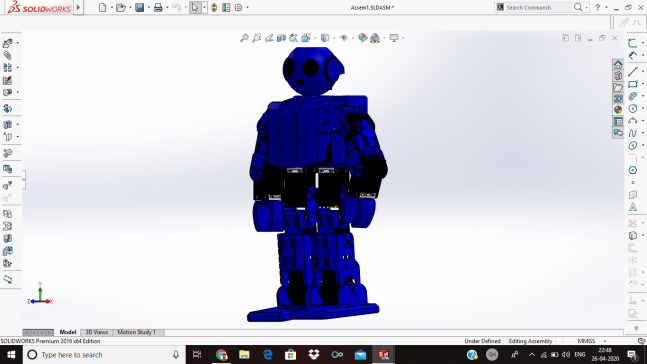647x364 pixels.
Task: Click the Insert Components icon
Action: coord(7,43)
